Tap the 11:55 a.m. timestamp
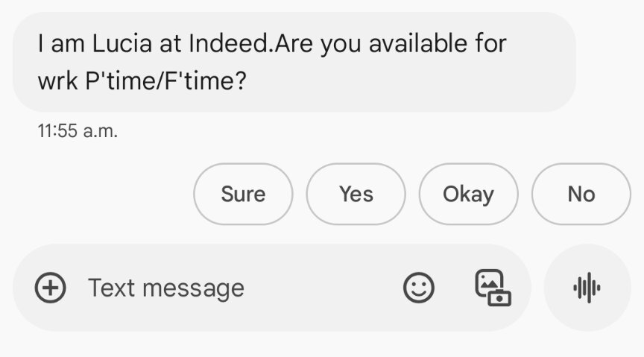The width and height of the screenshot is (644, 357). click(78, 131)
